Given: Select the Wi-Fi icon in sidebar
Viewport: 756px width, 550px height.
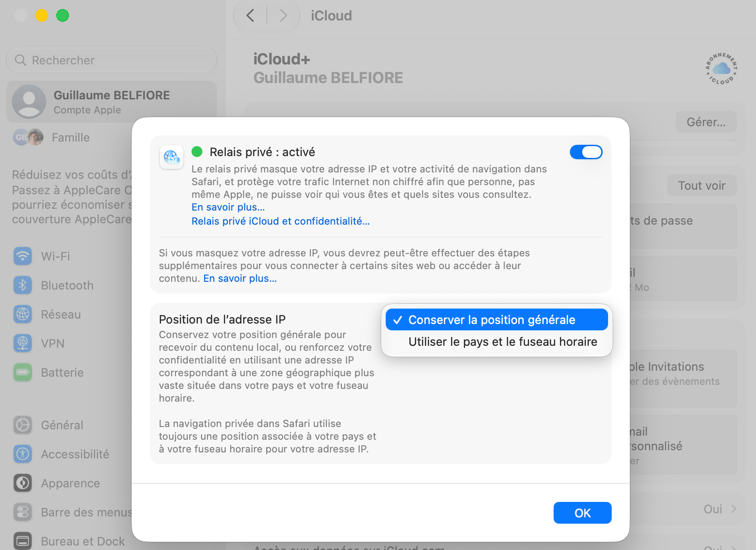Looking at the screenshot, I should pyautogui.click(x=23, y=256).
